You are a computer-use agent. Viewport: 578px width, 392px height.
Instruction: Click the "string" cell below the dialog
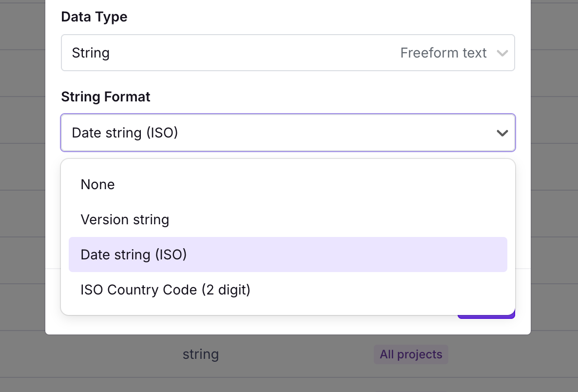pos(200,354)
